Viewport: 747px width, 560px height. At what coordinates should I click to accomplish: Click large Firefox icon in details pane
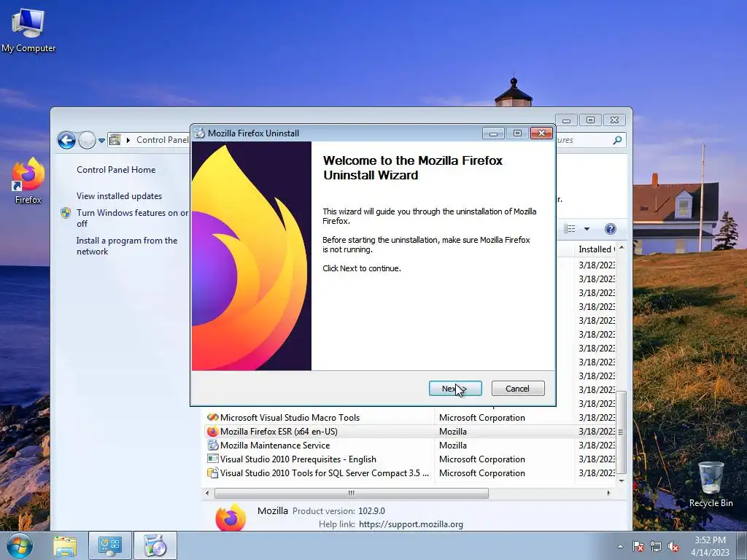(x=231, y=517)
